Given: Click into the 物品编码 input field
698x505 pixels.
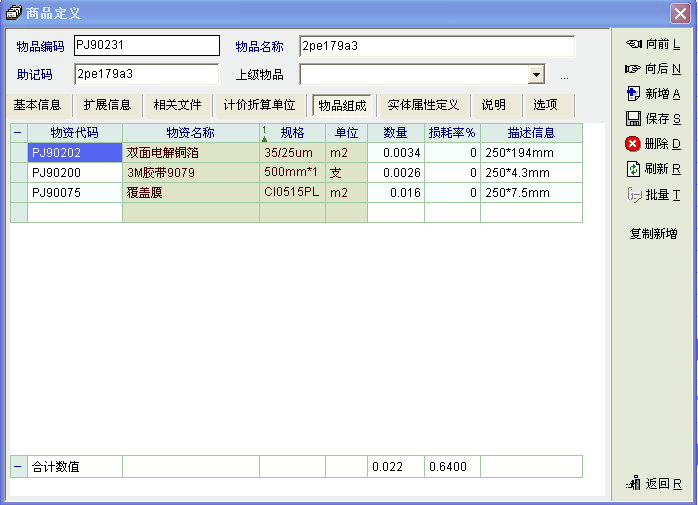Looking at the screenshot, I should pos(146,46).
